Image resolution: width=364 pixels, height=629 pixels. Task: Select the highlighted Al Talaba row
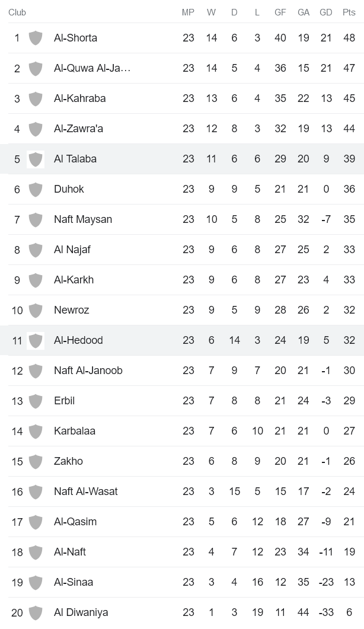coord(178,158)
